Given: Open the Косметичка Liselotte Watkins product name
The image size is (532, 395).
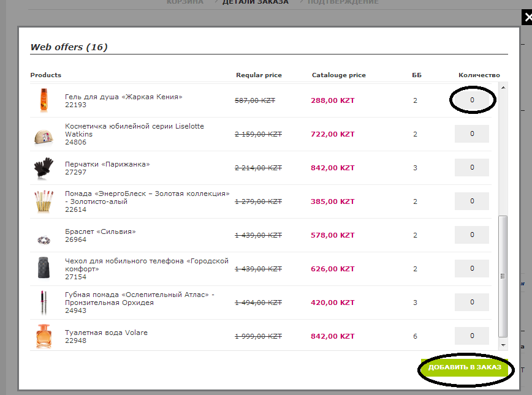Looking at the screenshot, I should click(134, 130).
